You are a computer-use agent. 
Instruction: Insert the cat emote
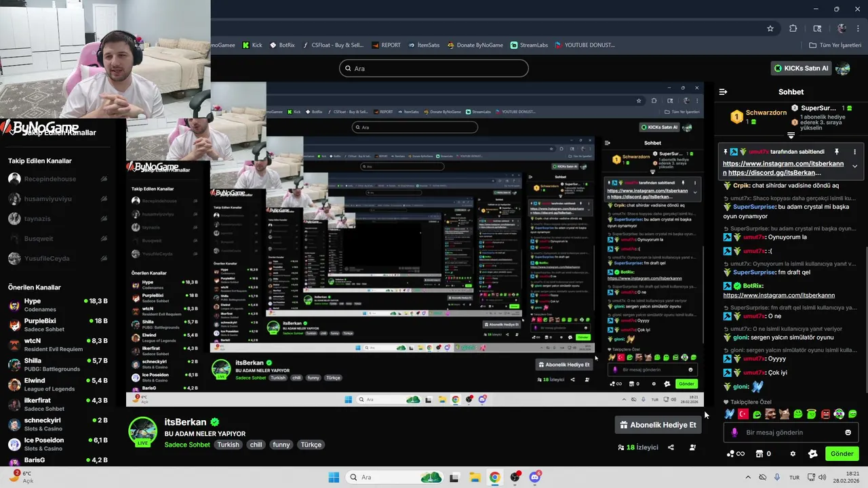(784, 414)
